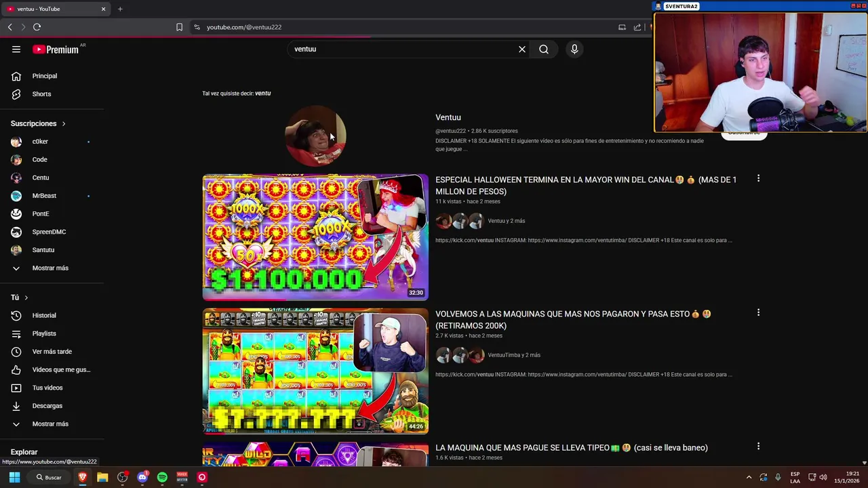Expand Suscripciones section chevron
This screenshot has height=488, width=868.
pyautogui.click(x=64, y=123)
